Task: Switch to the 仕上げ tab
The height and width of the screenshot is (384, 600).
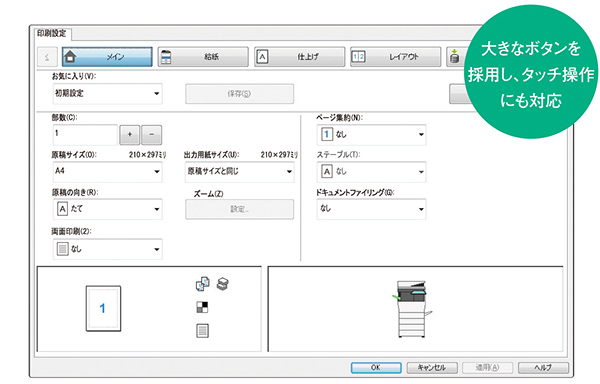Action: (300, 57)
